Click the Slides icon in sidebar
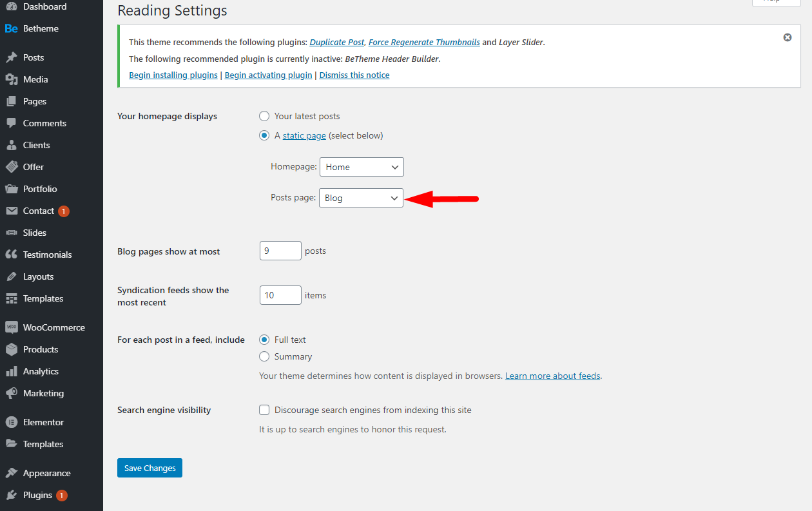 click(11, 233)
